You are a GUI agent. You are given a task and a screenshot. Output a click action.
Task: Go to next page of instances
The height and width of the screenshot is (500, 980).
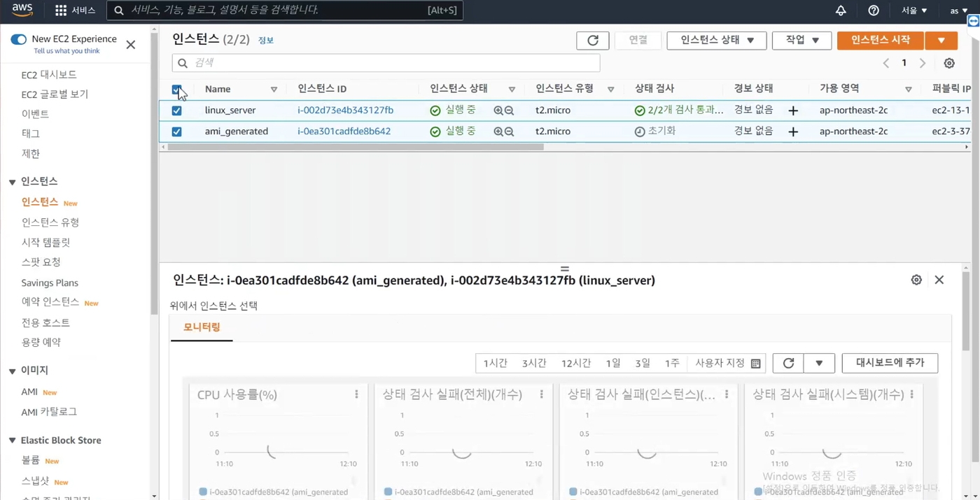point(923,63)
